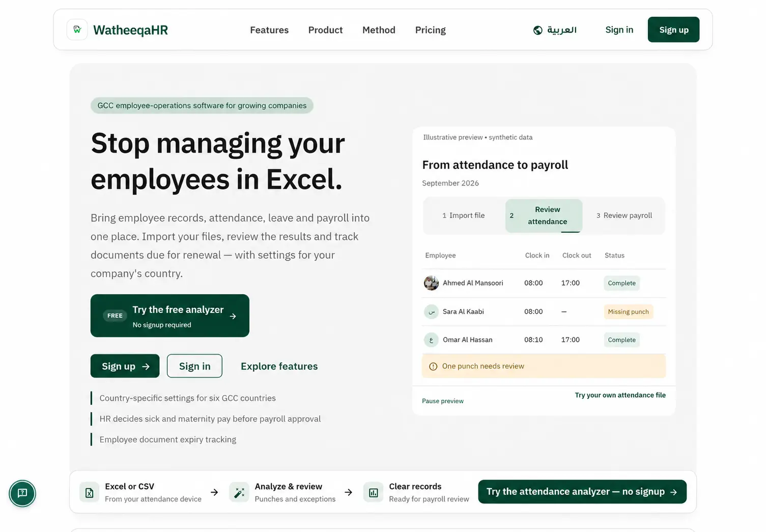Click the September 2026 label
Image resolution: width=766 pixels, height=532 pixels.
tap(450, 183)
